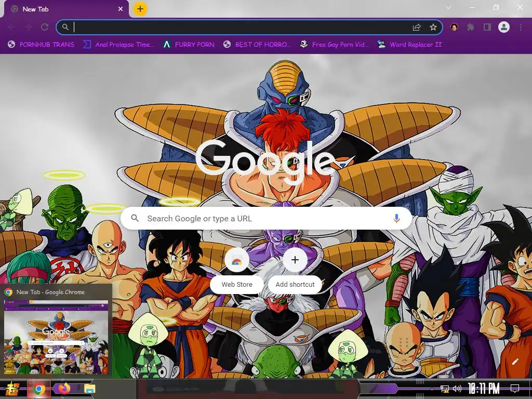This screenshot has height=399, width=532.
Task: Share this page via the share icon
Action: (x=417, y=27)
